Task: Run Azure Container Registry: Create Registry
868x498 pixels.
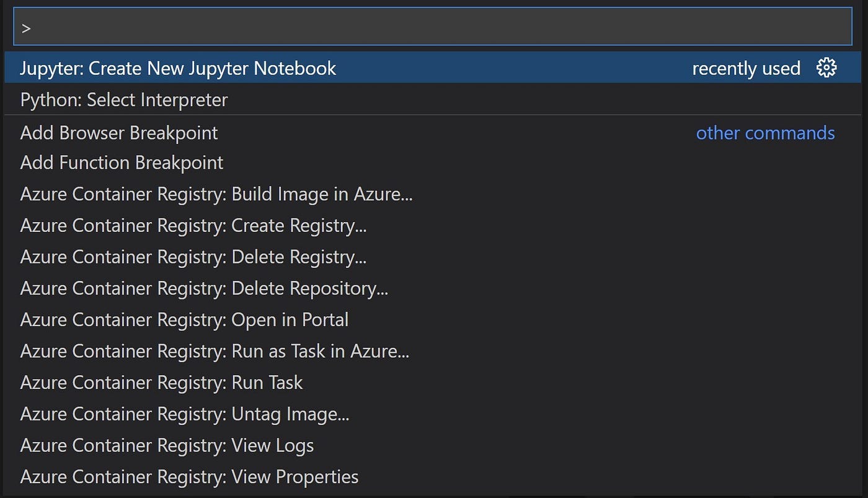Action: tap(433, 226)
